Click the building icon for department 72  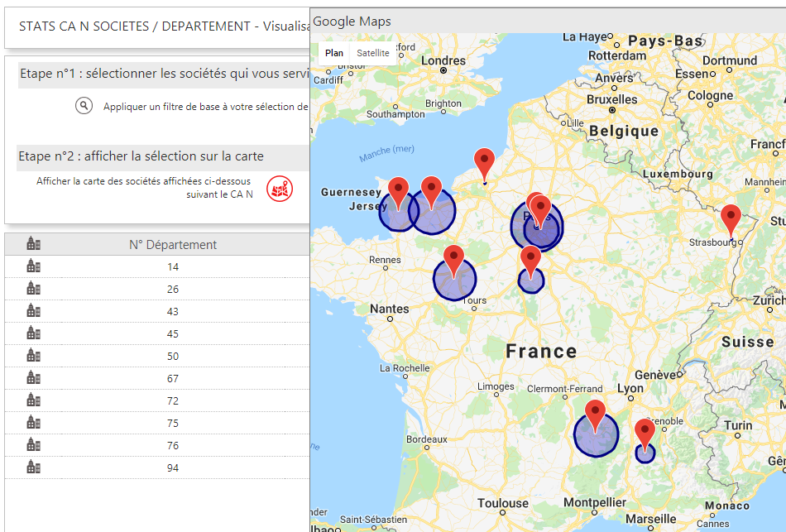tap(34, 400)
